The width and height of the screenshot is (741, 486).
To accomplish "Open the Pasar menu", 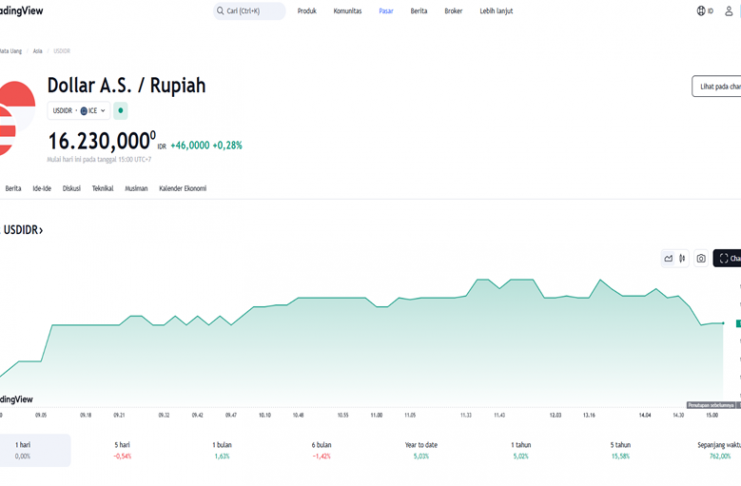I will [x=385, y=11].
